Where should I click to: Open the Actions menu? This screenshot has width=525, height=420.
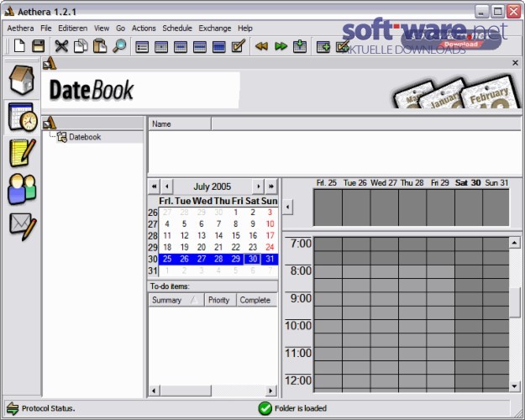[x=144, y=29]
